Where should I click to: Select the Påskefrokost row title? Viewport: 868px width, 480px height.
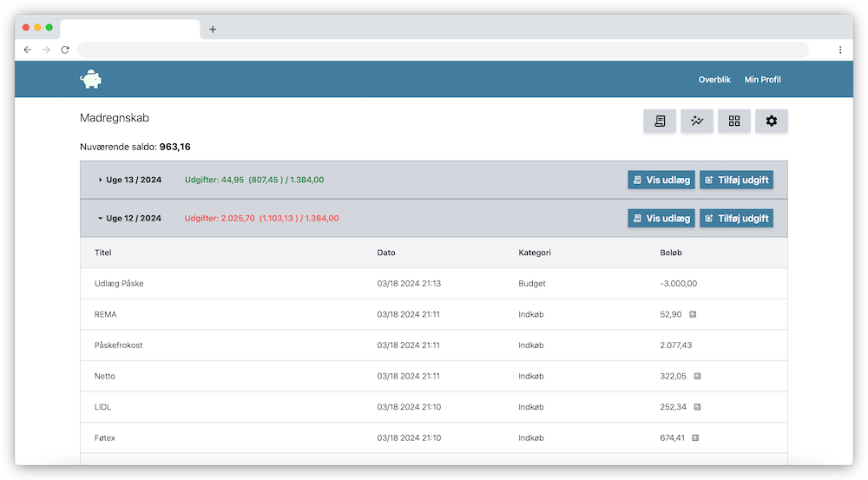pyautogui.click(x=118, y=345)
